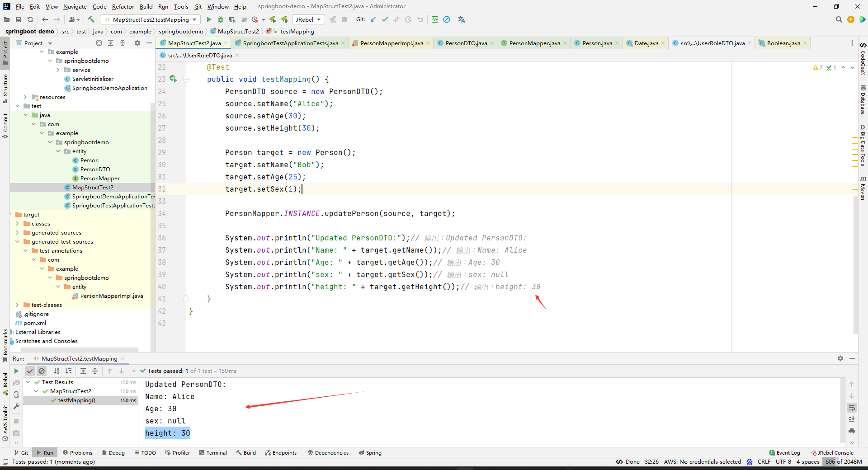Open JRebel Console
The height and width of the screenshot is (470, 868).
[x=832, y=453]
